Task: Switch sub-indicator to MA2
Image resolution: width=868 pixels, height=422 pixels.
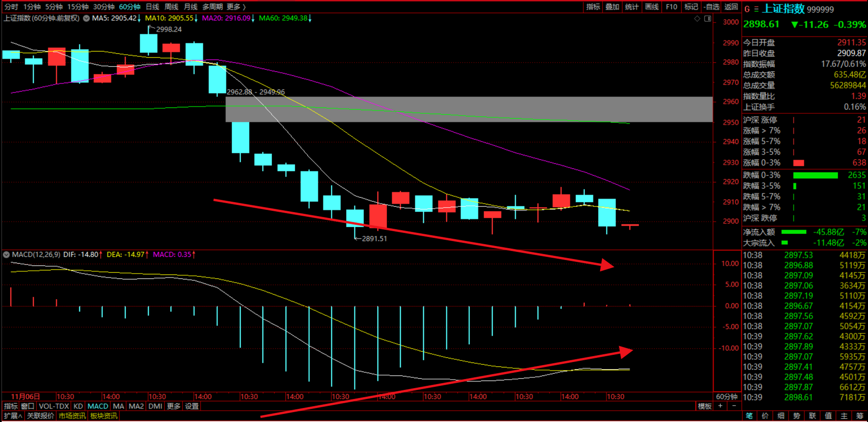Action: click(136, 406)
